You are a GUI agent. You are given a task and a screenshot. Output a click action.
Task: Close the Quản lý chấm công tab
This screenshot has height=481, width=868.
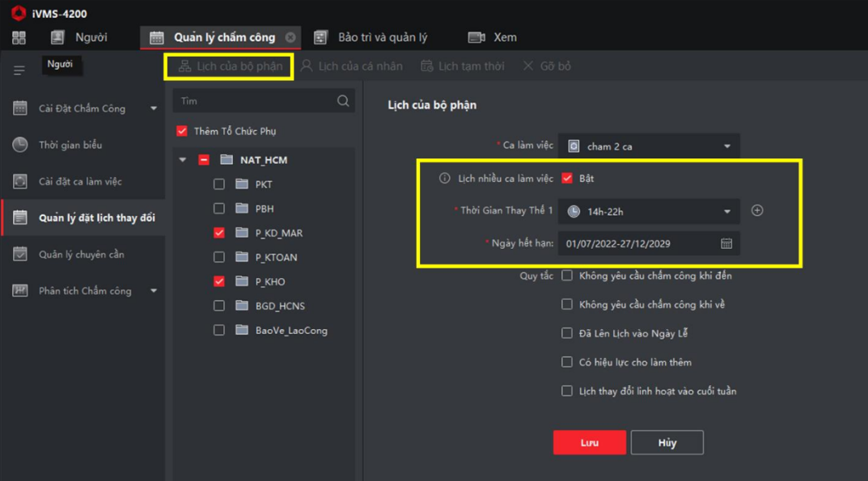tap(290, 37)
